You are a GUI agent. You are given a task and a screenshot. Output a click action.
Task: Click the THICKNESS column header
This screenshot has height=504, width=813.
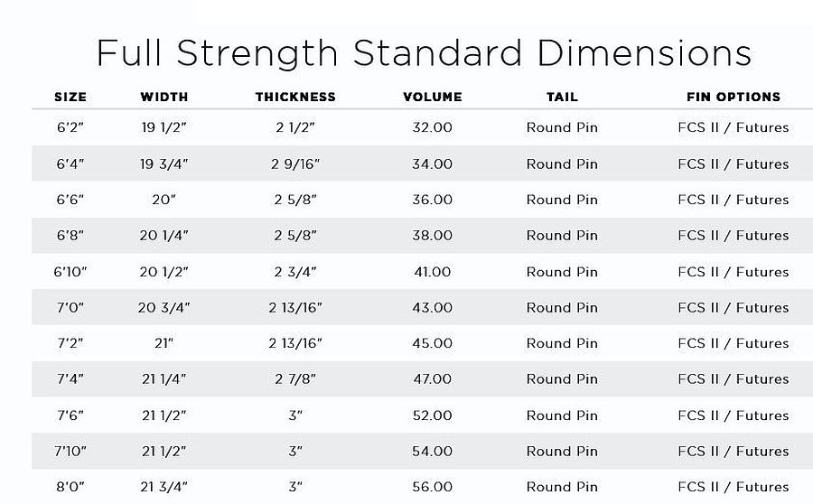(x=295, y=97)
